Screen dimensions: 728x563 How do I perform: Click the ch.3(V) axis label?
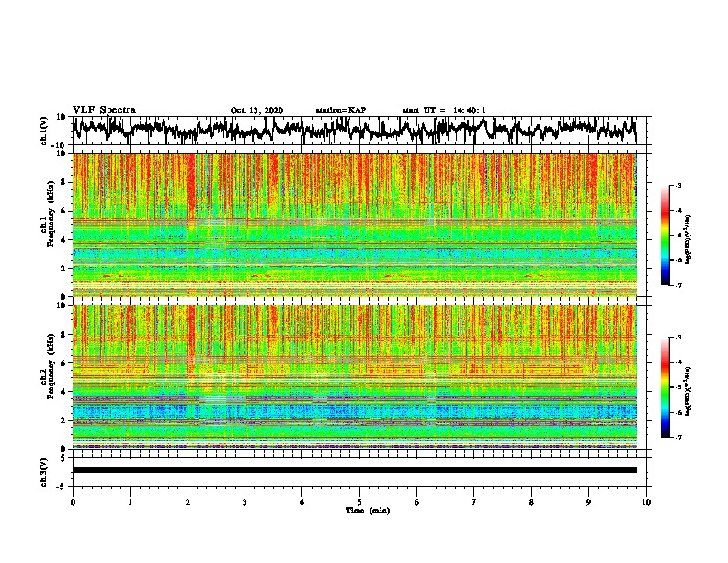[x=44, y=472]
